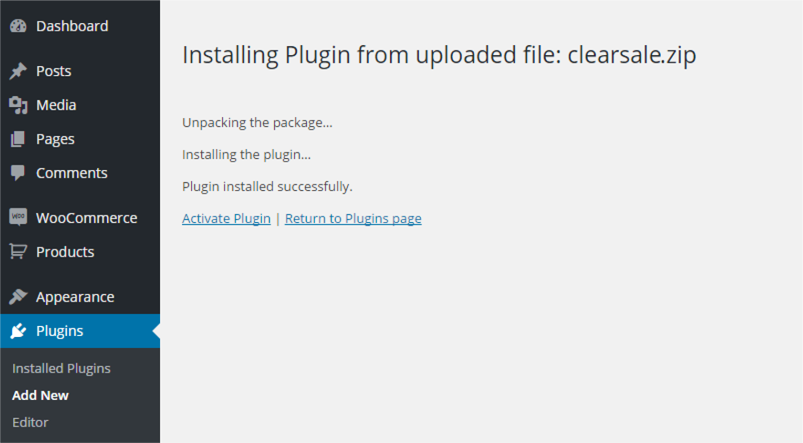The image size is (803, 443).
Task: Click the Appearance paintbrush icon
Action: click(x=17, y=297)
